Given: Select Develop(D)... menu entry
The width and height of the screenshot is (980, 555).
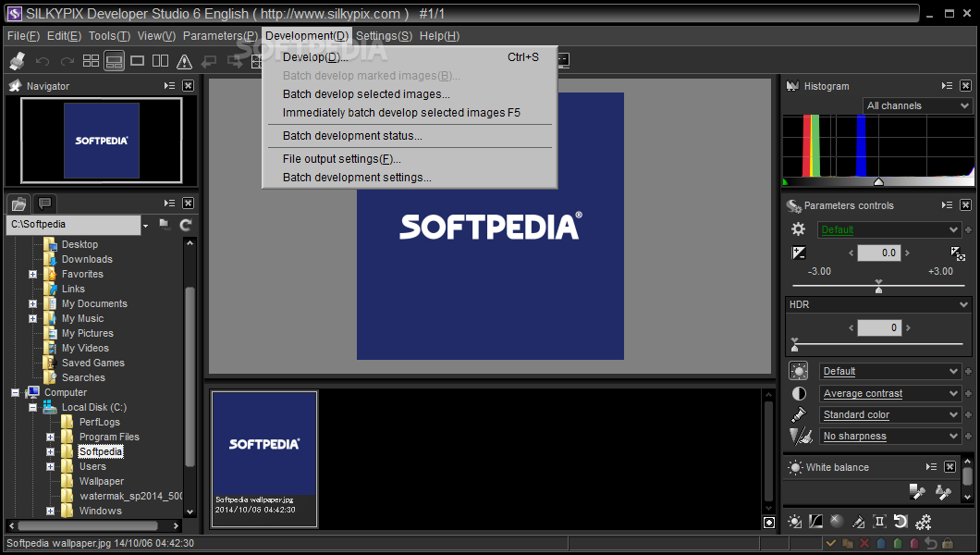Looking at the screenshot, I should (410, 56).
